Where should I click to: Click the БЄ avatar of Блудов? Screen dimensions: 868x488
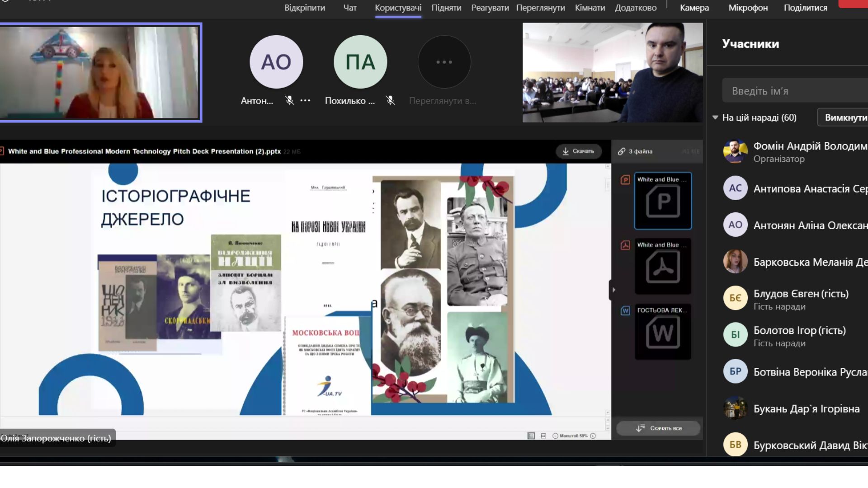[735, 298]
